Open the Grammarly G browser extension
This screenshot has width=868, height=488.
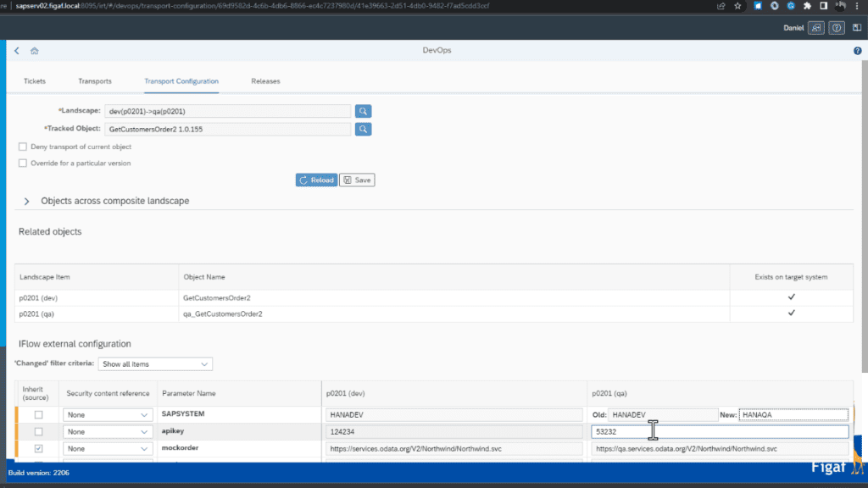point(791,6)
